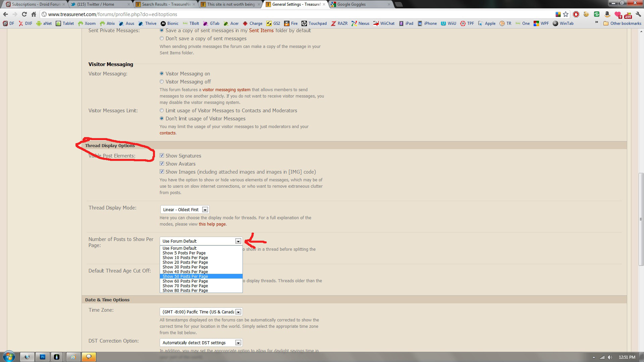Open the this help page link
This screenshot has height=362, width=644.
coord(212,224)
